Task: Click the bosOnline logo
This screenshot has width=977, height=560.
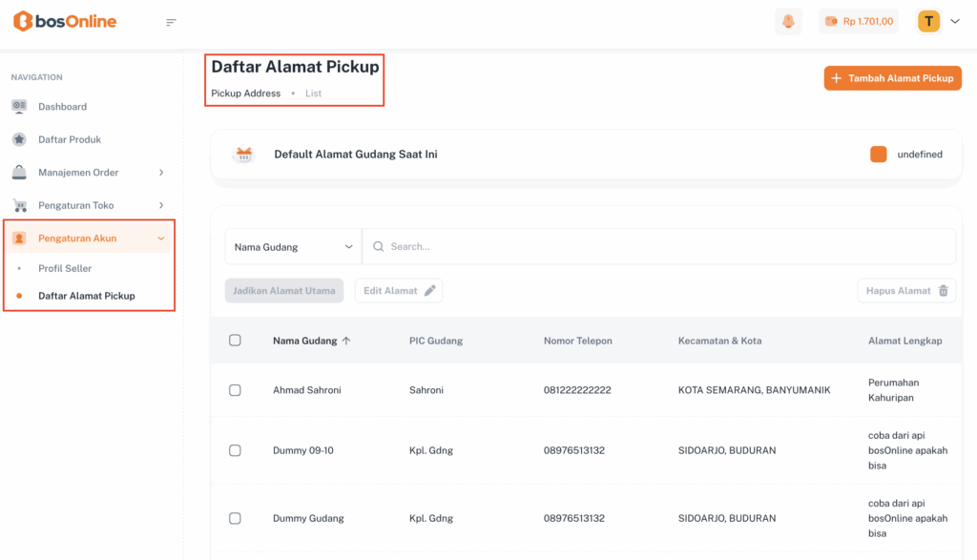Action: (x=65, y=21)
